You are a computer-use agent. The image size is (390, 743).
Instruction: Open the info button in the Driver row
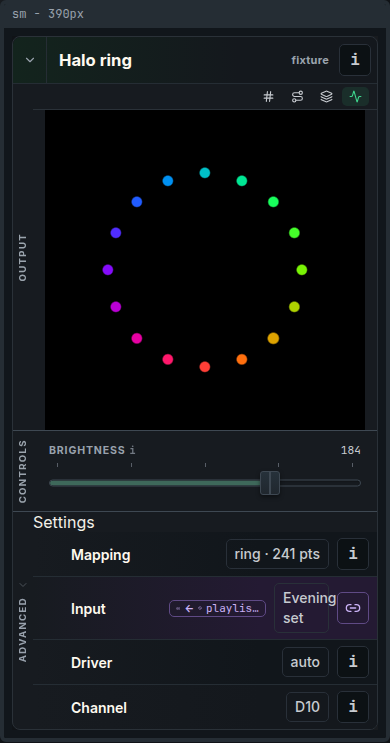(x=353, y=662)
